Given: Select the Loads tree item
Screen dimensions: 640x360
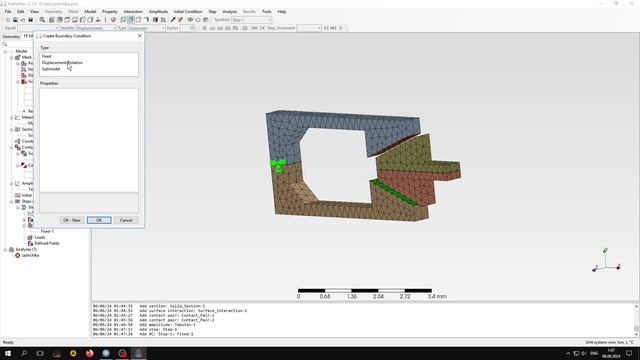Looking at the screenshot, I should click(x=40, y=237).
